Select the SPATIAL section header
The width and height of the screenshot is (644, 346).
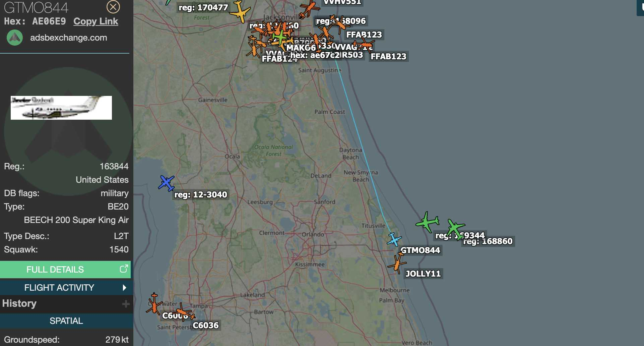(66, 321)
